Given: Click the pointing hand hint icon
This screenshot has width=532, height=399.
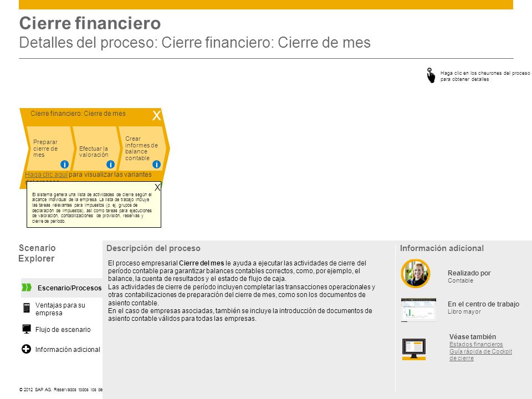Looking at the screenshot, I should pos(431,75).
